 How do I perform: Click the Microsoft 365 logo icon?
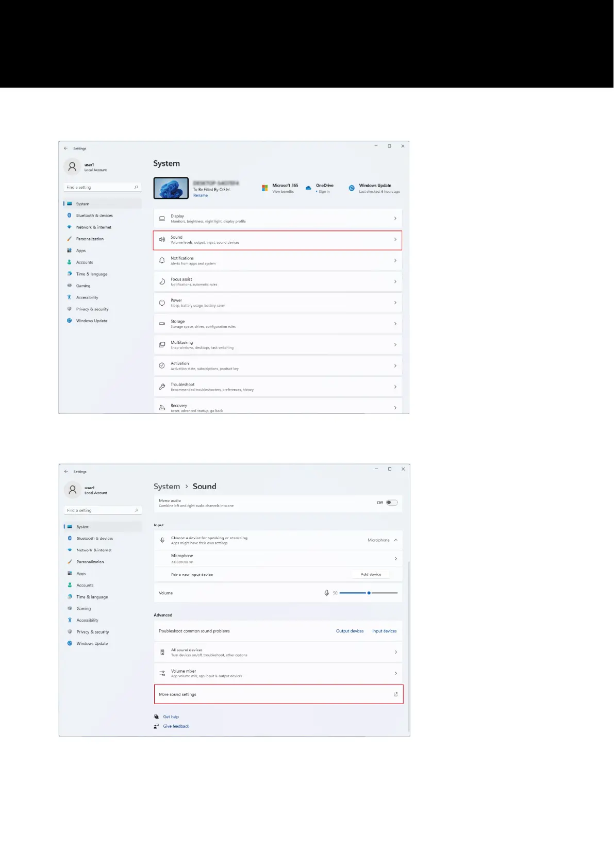point(265,188)
